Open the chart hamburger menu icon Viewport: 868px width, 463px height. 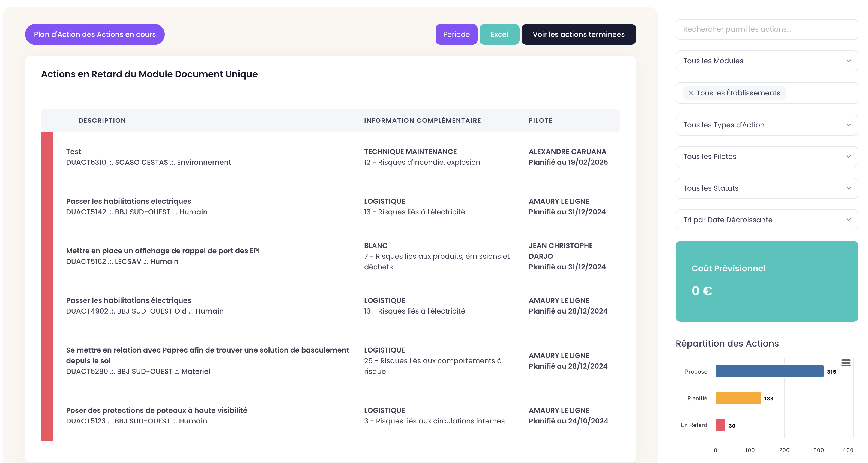(846, 363)
